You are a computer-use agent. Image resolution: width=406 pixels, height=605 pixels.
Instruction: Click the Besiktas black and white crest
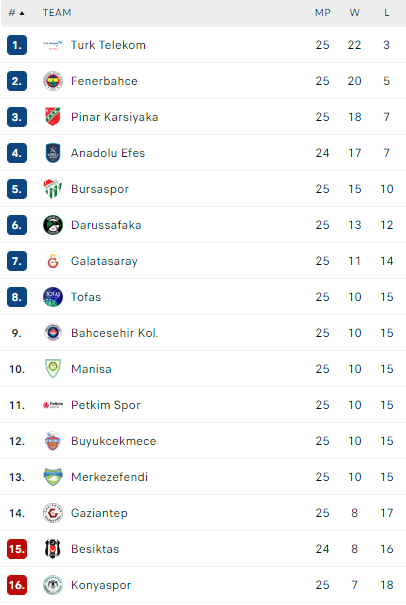click(x=52, y=549)
